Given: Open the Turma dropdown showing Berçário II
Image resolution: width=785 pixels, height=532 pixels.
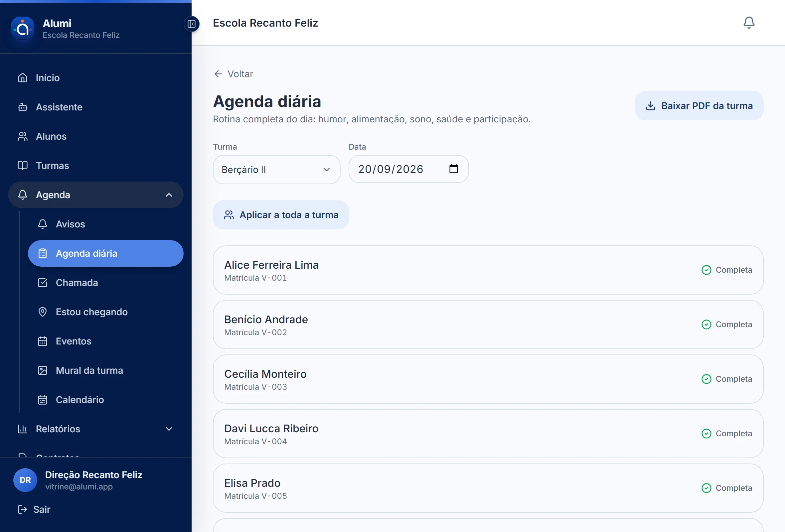Looking at the screenshot, I should tap(276, 170).
